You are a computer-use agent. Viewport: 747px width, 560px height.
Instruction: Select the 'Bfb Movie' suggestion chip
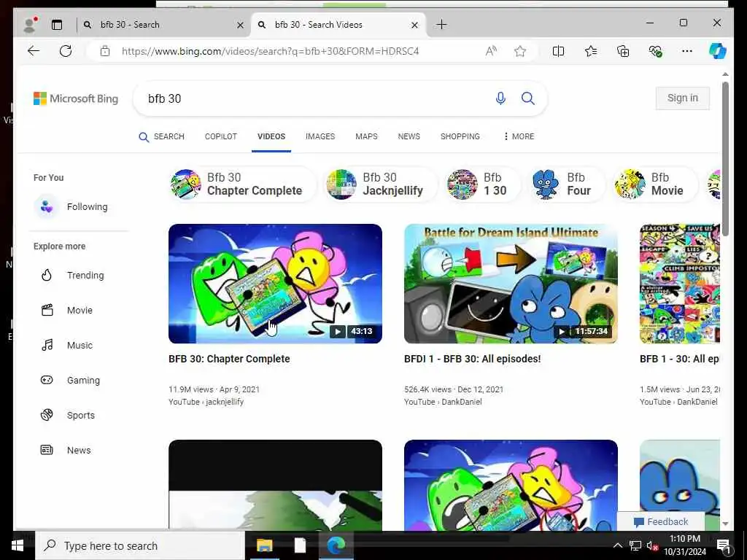654,184
